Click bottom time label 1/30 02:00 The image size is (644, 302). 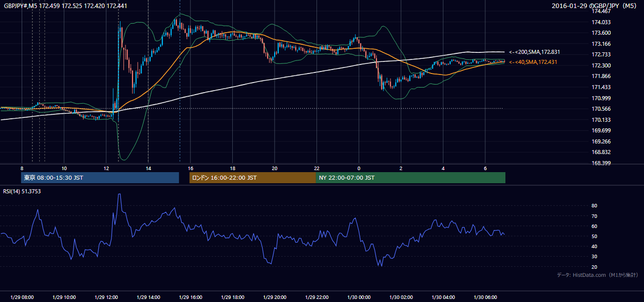coord(401,297)
